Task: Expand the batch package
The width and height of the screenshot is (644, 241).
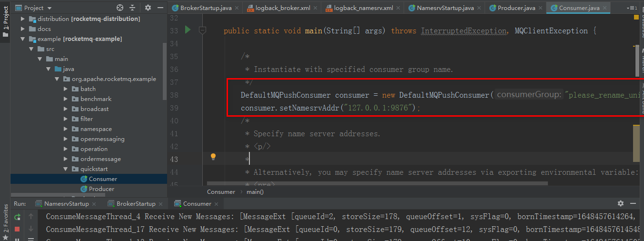Action: click(x=66, y=89)
